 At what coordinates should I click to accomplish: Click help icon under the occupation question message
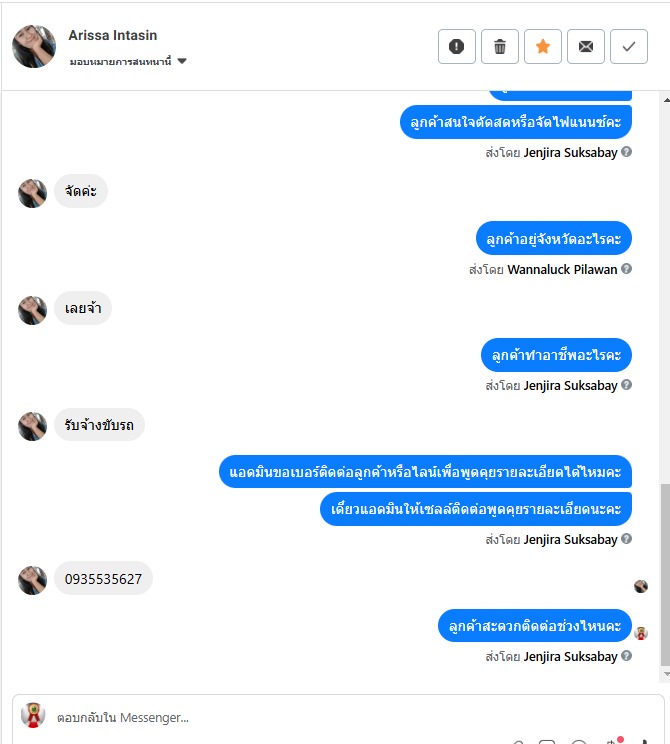[x=626, y=385]
